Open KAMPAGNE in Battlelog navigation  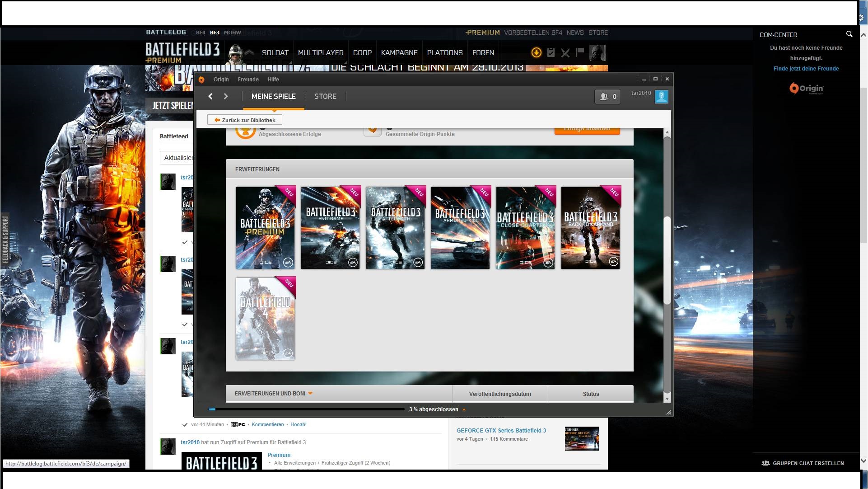[x=399, y=53]
